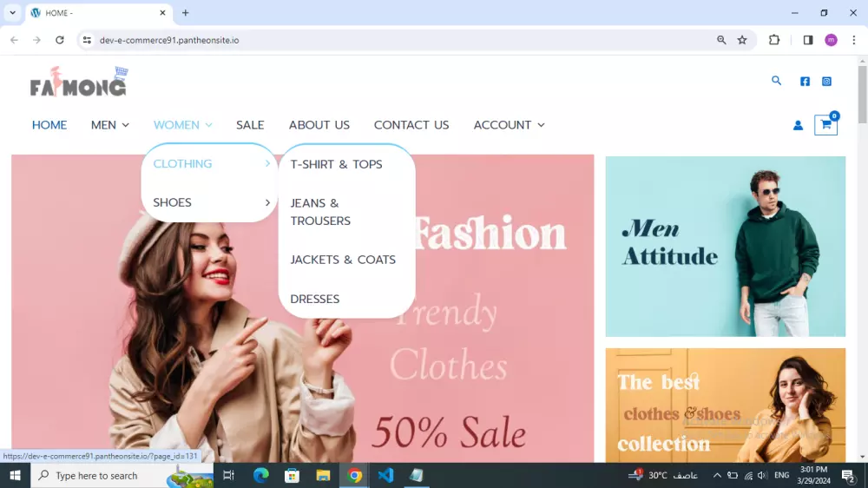The height and width of the screenshot is (488, 868).
Task: Open the shopping cart icon
Action: click(x=825, y=125)
